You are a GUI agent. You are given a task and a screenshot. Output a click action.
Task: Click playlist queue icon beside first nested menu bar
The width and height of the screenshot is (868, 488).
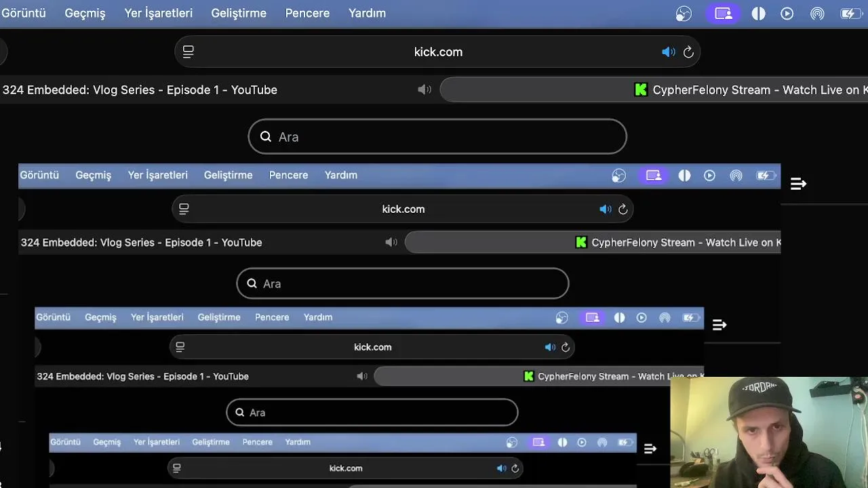(x=798, y=184)
